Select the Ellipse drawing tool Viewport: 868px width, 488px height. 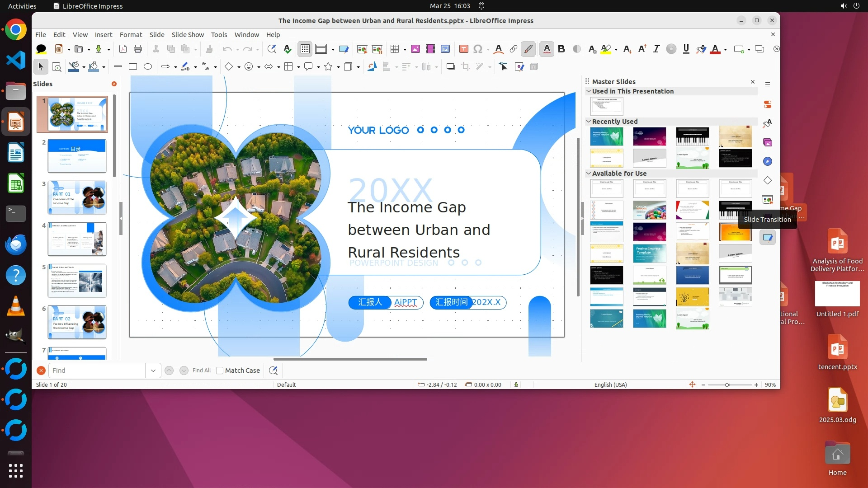pos(148,66)
